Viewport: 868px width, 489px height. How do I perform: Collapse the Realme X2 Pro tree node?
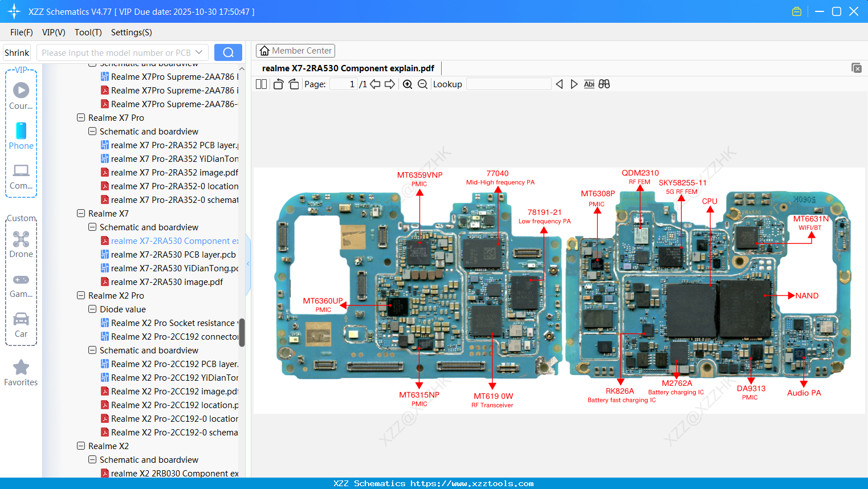(x=81, y=296)
